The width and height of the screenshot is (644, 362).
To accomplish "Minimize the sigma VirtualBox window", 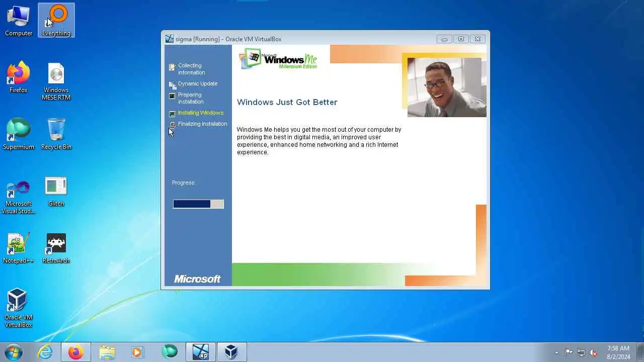I will tap(444, 39).
